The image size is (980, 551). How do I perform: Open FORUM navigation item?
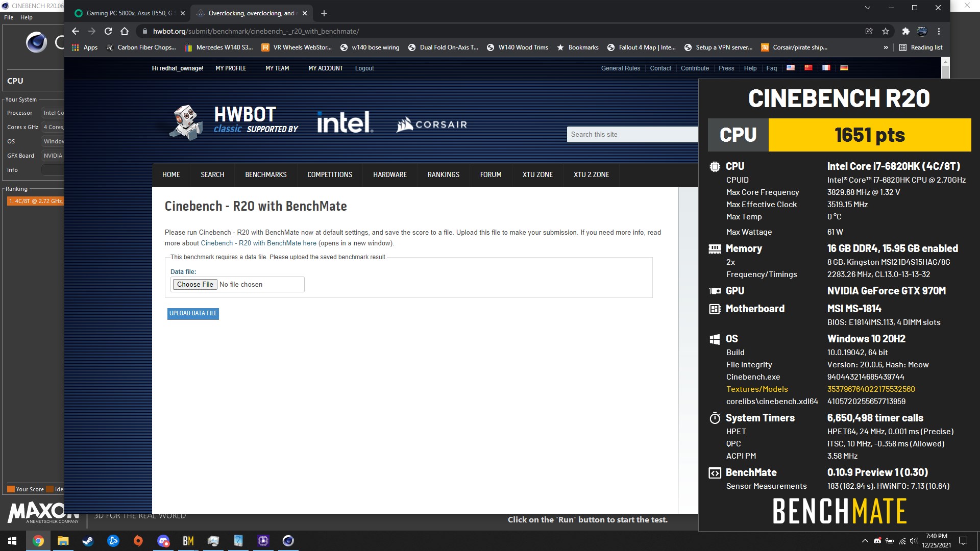coord(491,174)
